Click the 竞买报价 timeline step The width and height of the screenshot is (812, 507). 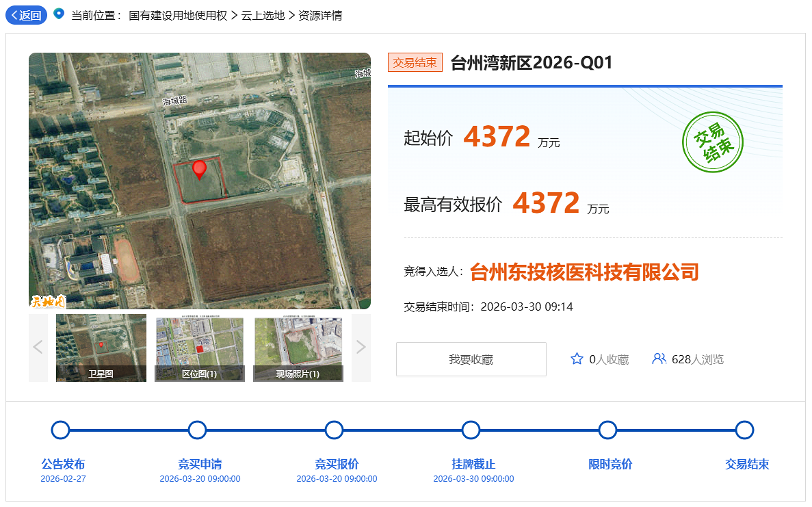point(334,430)
